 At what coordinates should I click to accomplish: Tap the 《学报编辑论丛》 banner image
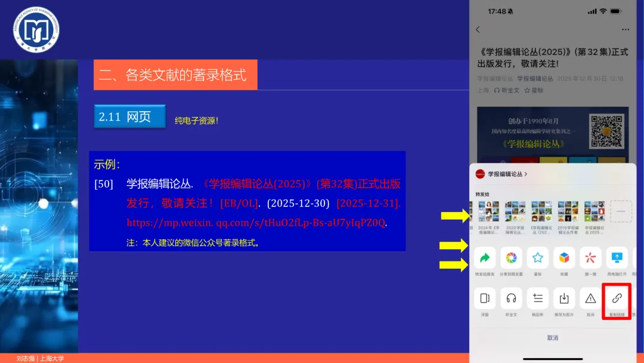(x=552, y=135)
